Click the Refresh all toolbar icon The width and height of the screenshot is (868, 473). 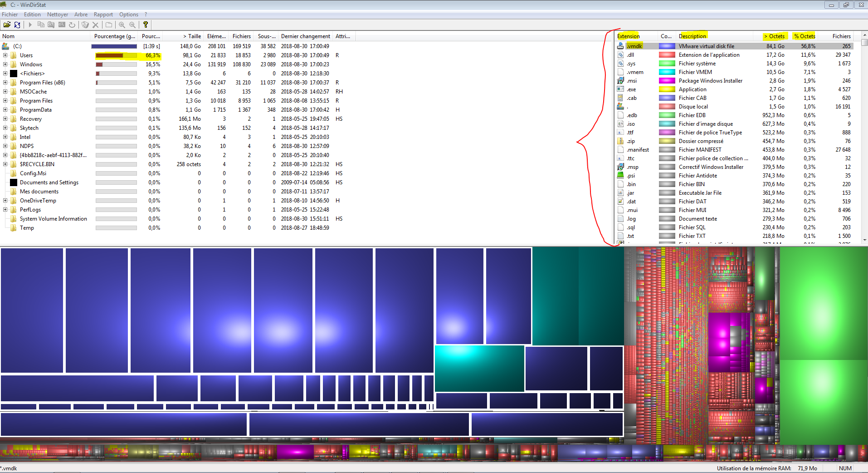click(17, 25)
